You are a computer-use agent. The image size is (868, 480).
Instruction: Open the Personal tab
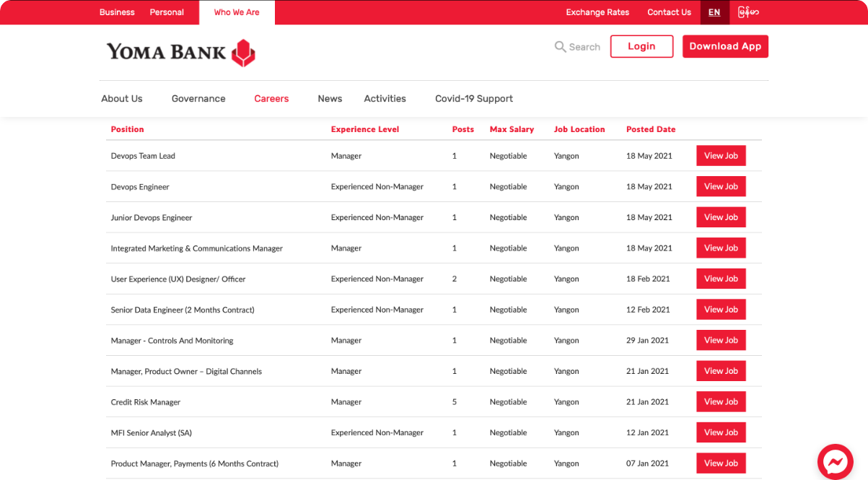click(x=167, y=12)
